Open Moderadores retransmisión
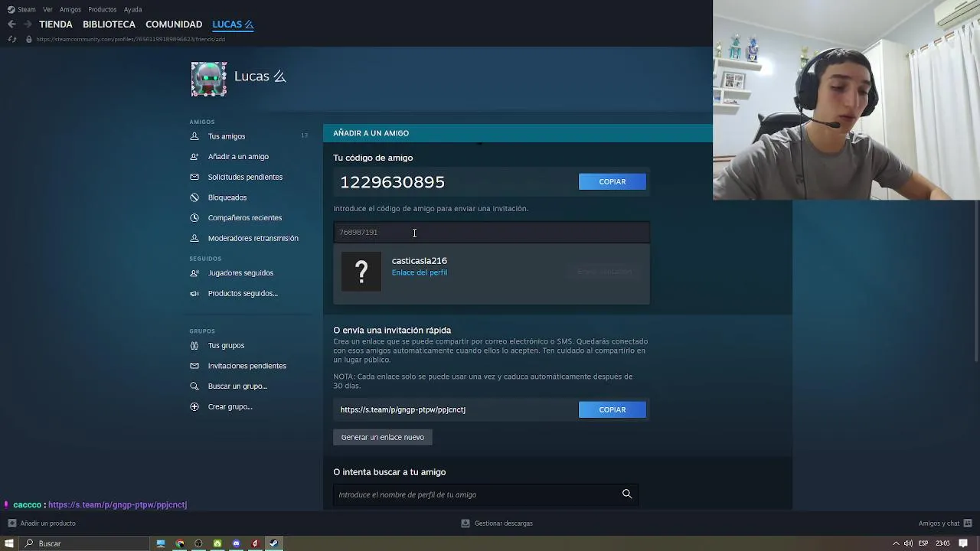Image resolution: width=980 pixels, height=551 pixels. (253, 238)
